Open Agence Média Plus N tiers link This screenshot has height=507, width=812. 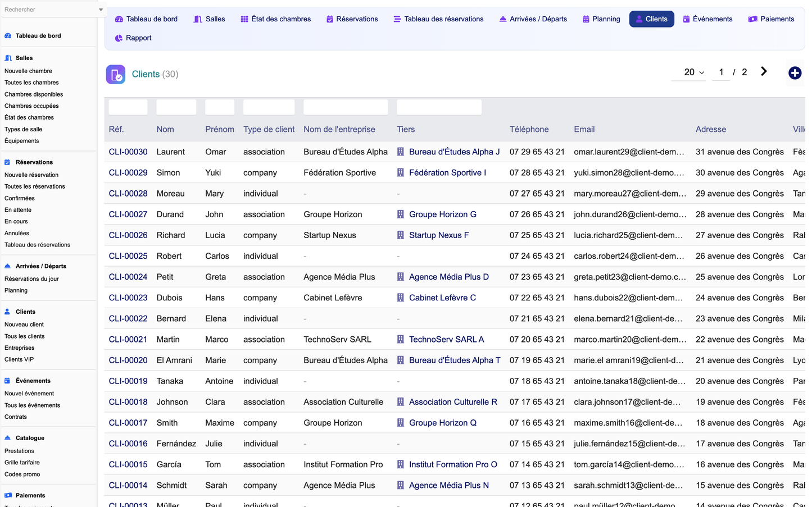pyautogui.click(x=449, y=485)
